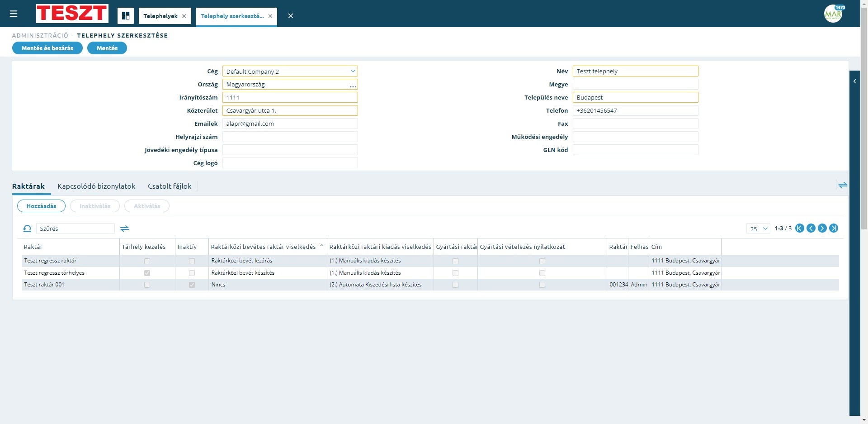This screenshot has height=424, width=868.
Task: Click Hozzáadás to add a warehouse
Action: coord(41,206)
